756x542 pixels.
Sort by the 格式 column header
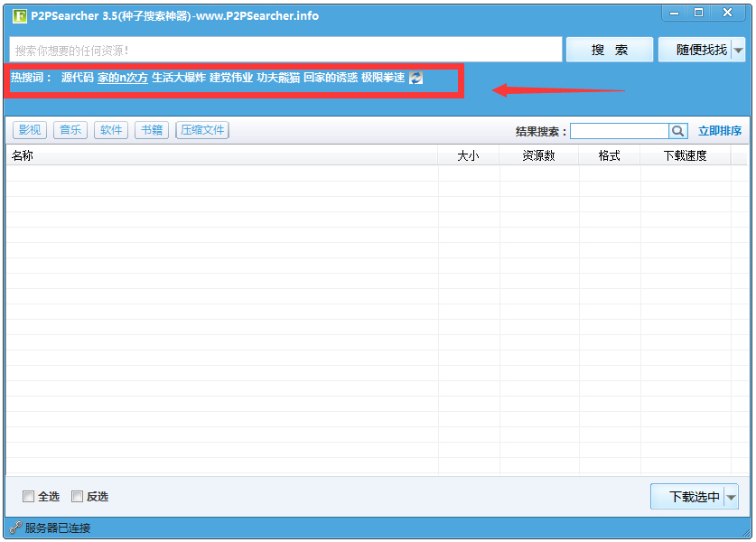[609, 155]
